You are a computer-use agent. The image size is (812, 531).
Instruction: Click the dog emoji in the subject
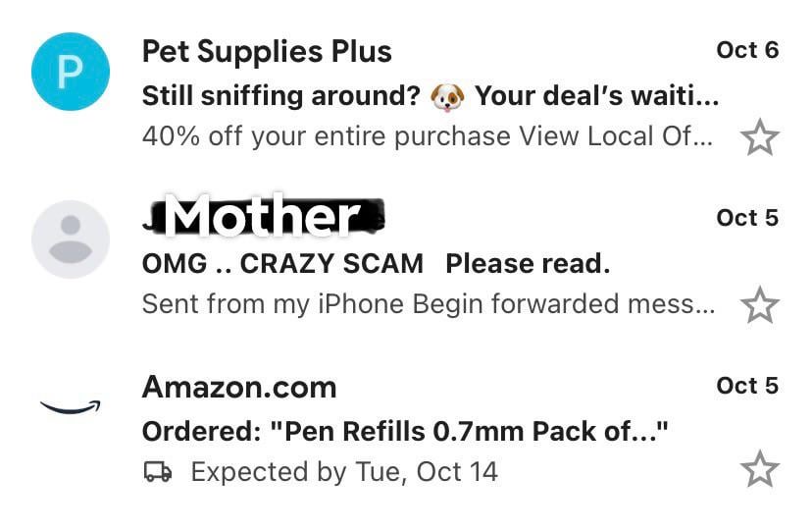(447, 97)
